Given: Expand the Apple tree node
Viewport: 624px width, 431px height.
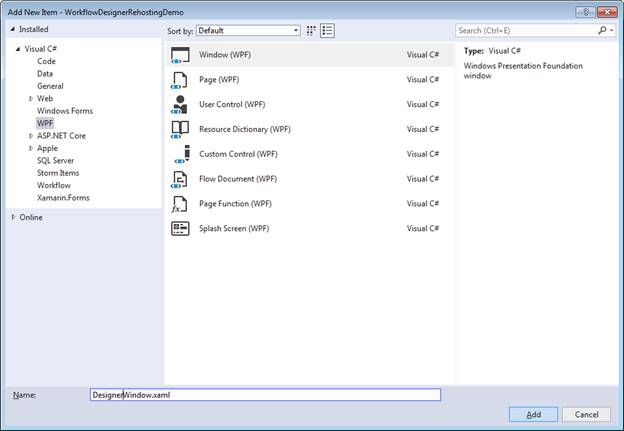Looking at the screenshot, I should click(31, 148).
